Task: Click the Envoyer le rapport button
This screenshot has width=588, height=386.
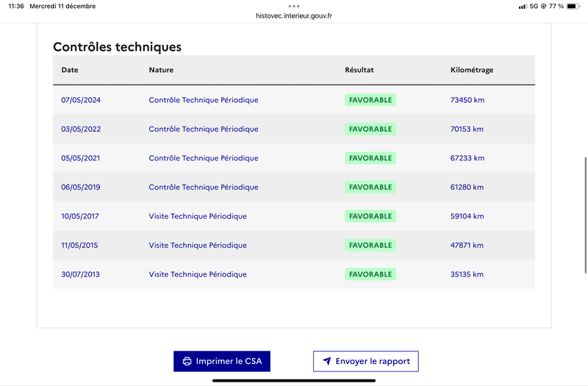Action: coord(366,361)
